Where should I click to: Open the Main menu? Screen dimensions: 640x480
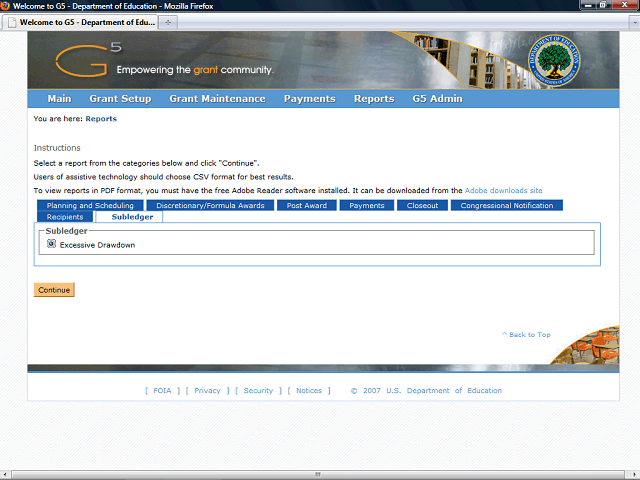(x=59, y=99)
